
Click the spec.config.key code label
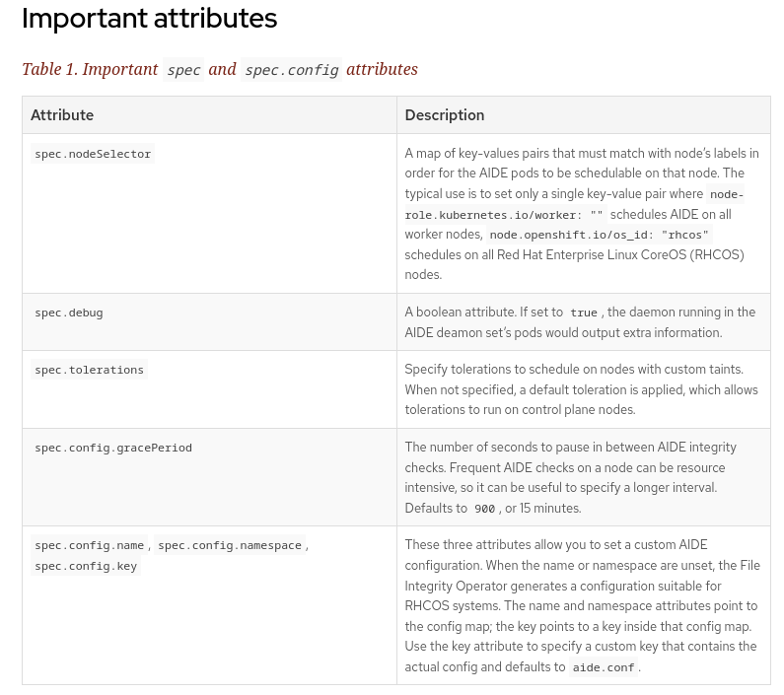pyautogui.click(x=86, y=566)
